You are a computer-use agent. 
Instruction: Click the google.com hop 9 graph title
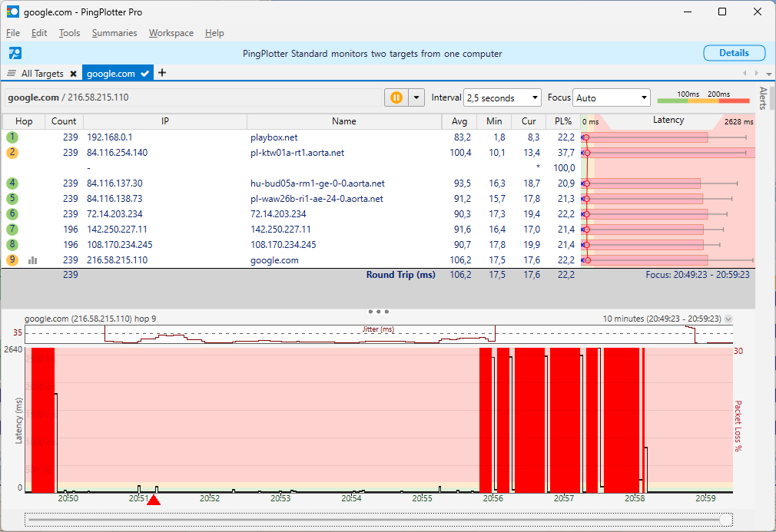pos(91,319)
